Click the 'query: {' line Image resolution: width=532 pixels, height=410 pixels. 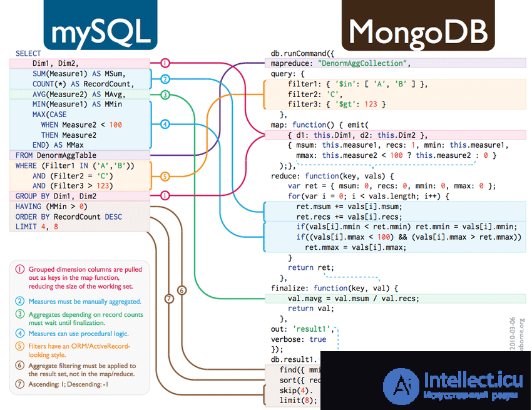(x=288, y=74)
